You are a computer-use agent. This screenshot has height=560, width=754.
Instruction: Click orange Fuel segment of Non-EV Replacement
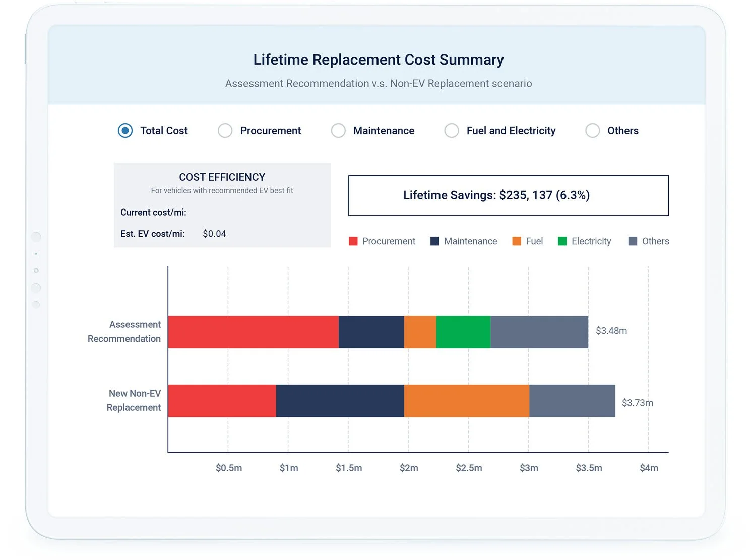point(467,401)
